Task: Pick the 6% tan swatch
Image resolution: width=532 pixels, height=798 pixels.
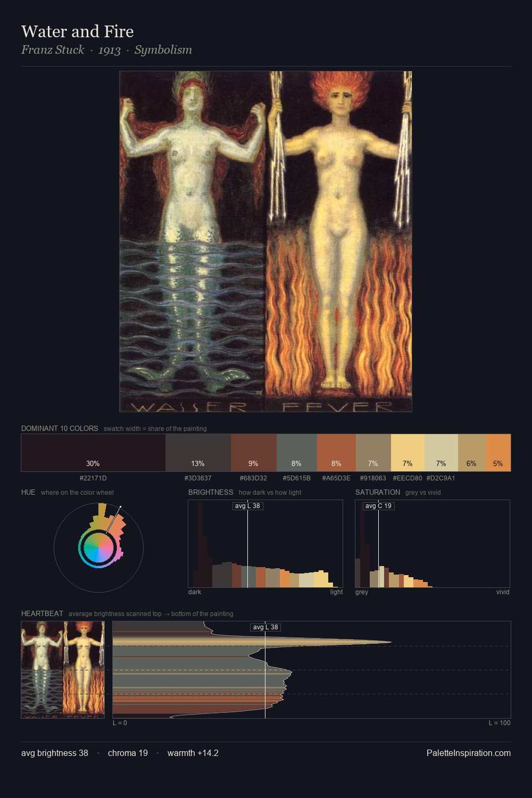Action: click(472, 453)
